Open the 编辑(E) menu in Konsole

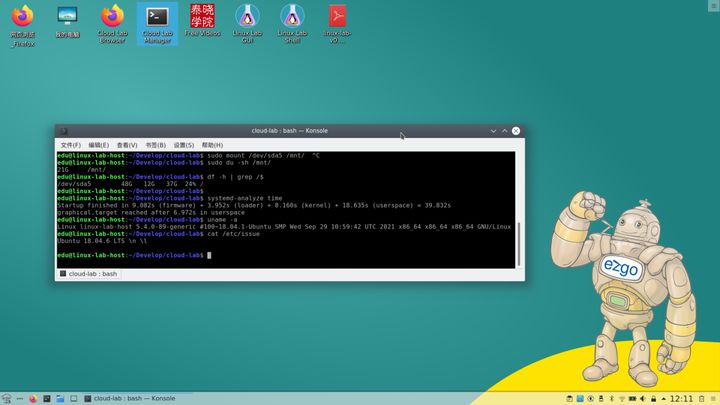(98, 145)
